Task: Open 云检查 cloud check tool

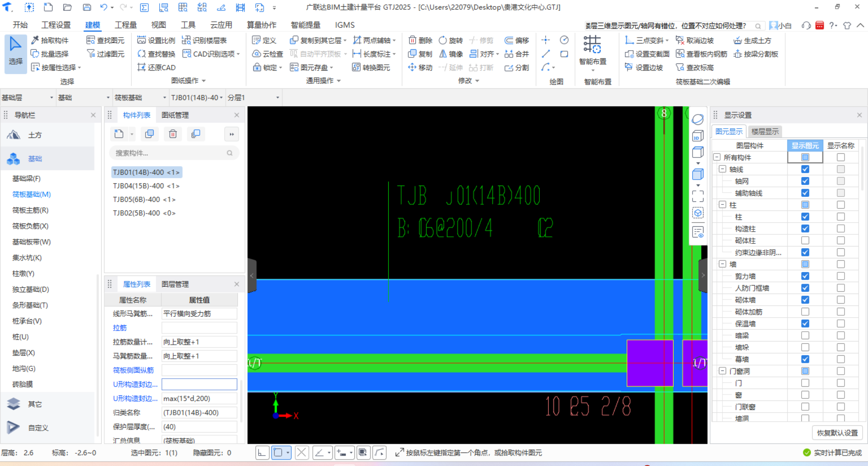Action: pyautogui.click(x=267, y=54)
